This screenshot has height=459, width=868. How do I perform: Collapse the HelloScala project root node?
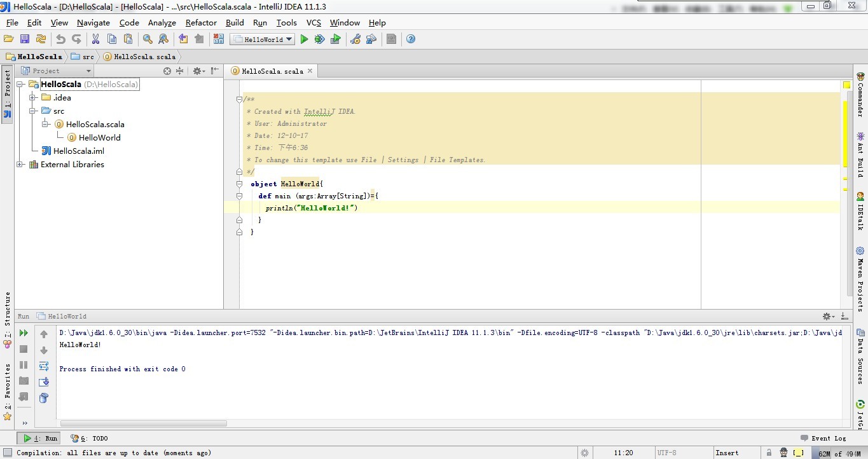tap(20, 85)
